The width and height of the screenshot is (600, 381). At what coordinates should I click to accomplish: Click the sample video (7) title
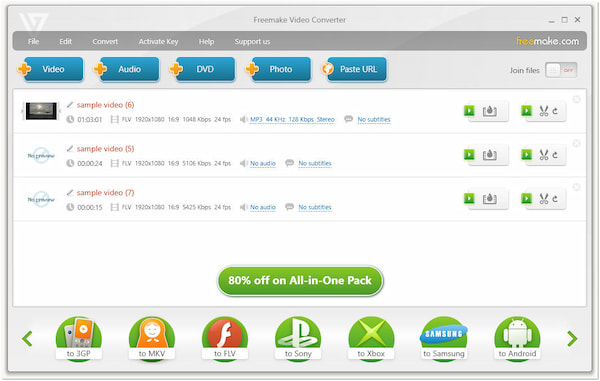106,193
